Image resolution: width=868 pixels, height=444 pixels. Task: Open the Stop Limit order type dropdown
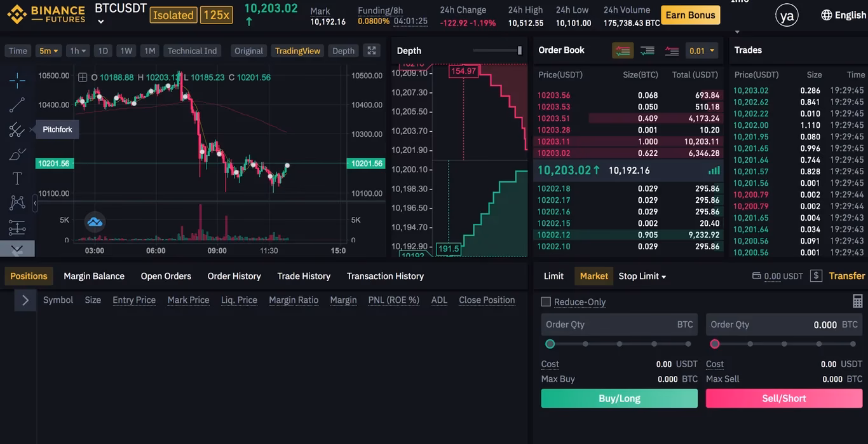pos(642,276)
